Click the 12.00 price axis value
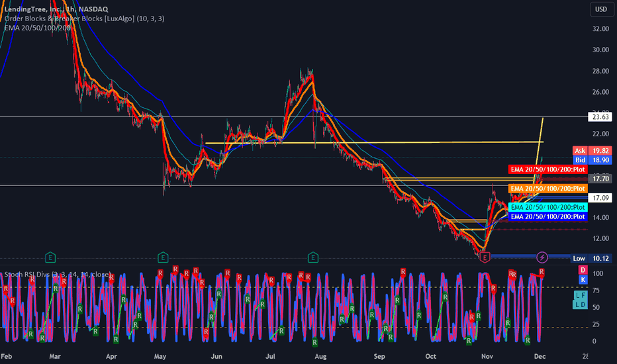The height and width of the screenshot is (364, 617). (x=600, y=238)
